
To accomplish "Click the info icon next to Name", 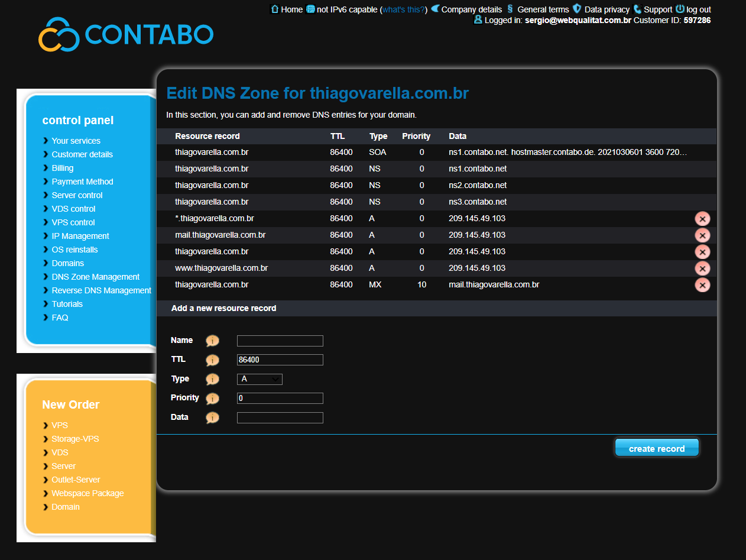I will point(212,341).
